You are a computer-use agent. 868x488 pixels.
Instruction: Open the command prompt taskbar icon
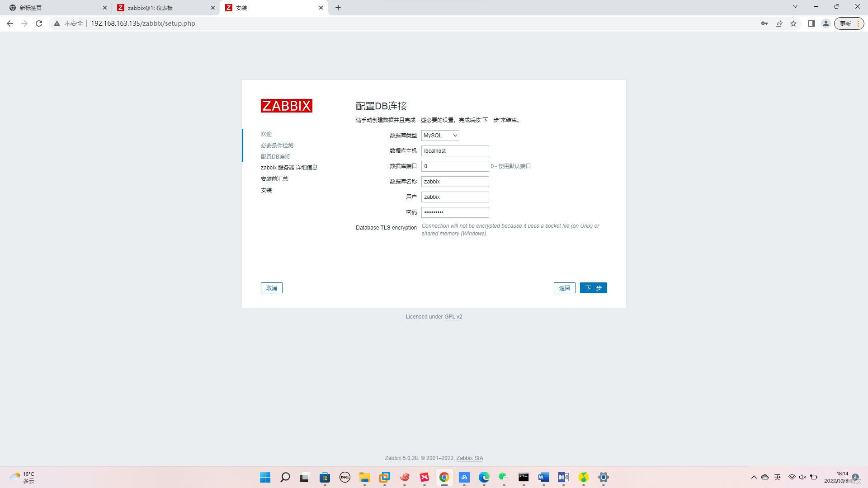pos(524,477)
